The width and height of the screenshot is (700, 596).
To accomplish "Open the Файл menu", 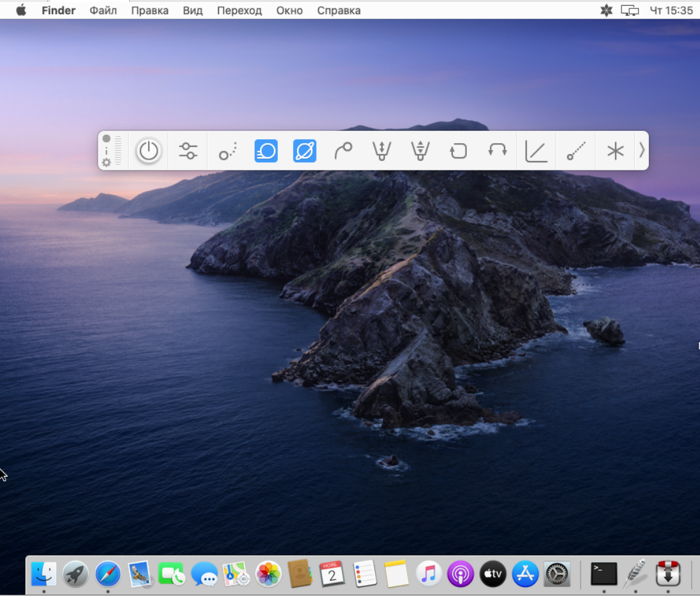I will [x=103, y=10].
